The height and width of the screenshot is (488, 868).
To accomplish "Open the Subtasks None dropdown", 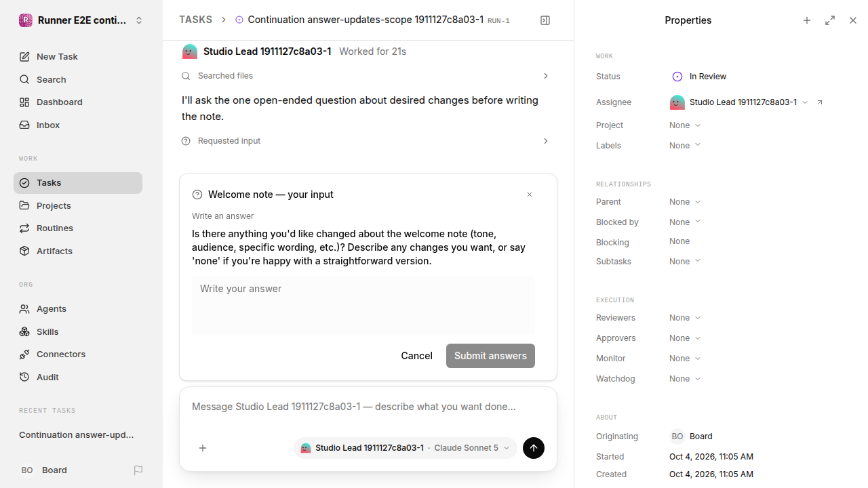I will (685, 262).
